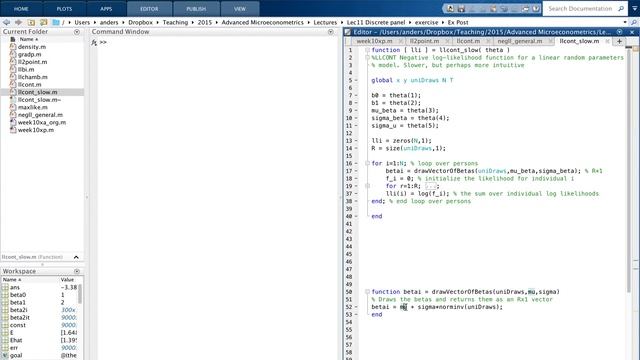Switch to week10xp.m editor tab

click(x=374, y=41)
